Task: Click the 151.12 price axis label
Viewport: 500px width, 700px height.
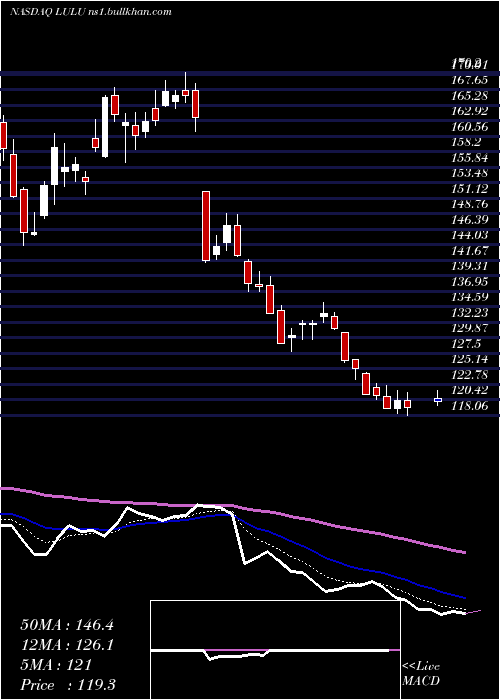Action: pyautogui.click(x=470, y=188)
